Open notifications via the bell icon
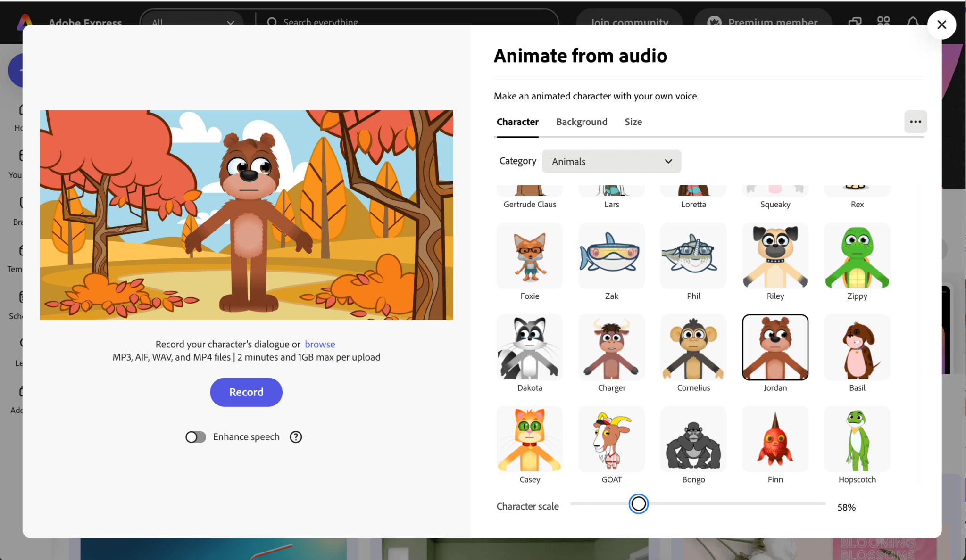Viewport: 966px width, 560px height. click(913, 22)
